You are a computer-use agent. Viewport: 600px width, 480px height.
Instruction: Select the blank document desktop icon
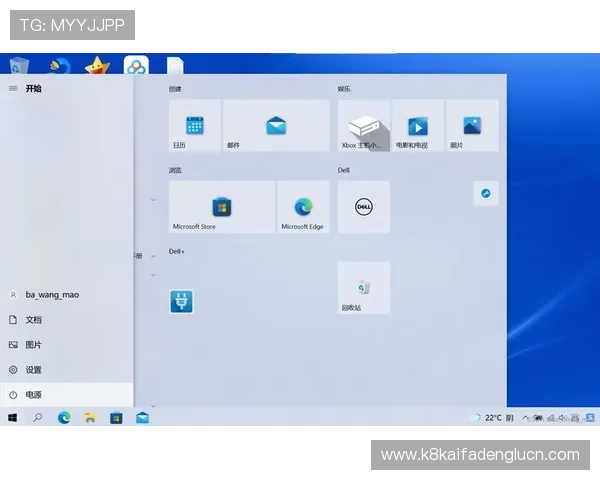[175, 65]
